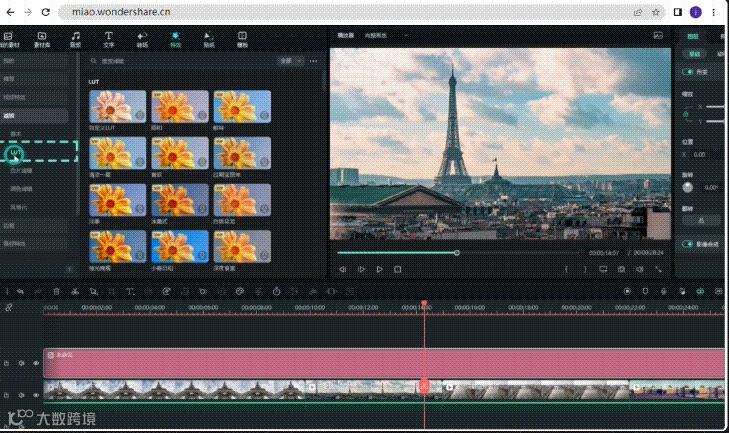Open the Text (文字) tab in toolbar
The width and height of the screenshot is (729, 433).
click(x=108, y=39)
